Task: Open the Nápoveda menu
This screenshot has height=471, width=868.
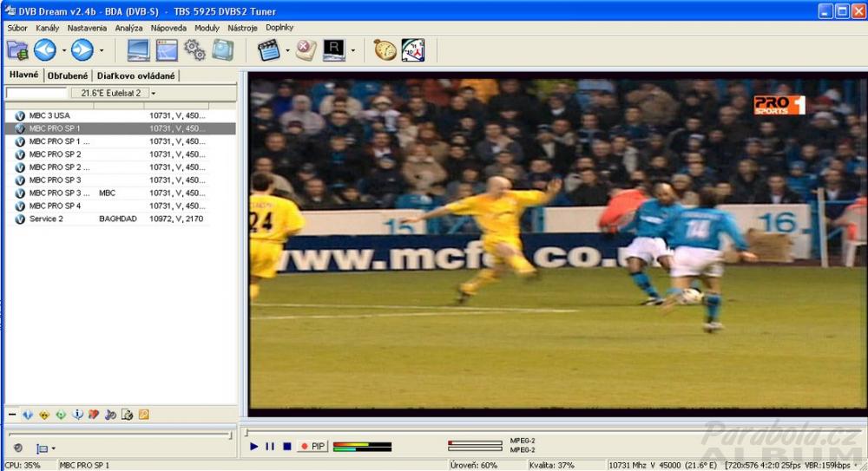Action: 168,28
